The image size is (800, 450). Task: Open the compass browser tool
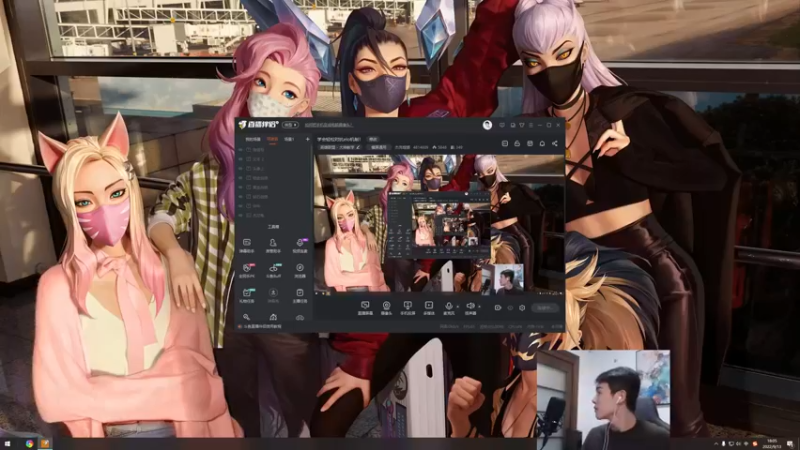pyautogui.click(x=300, y=270)
